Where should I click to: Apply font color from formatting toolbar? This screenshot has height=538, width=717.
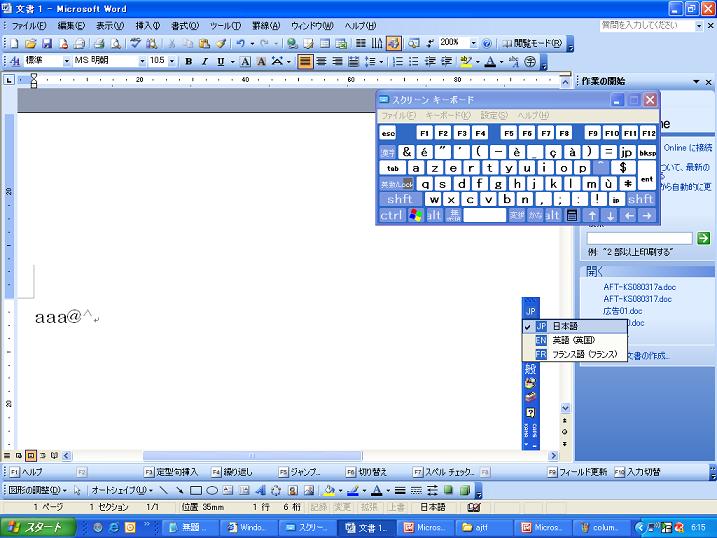(x=490, y=61)
